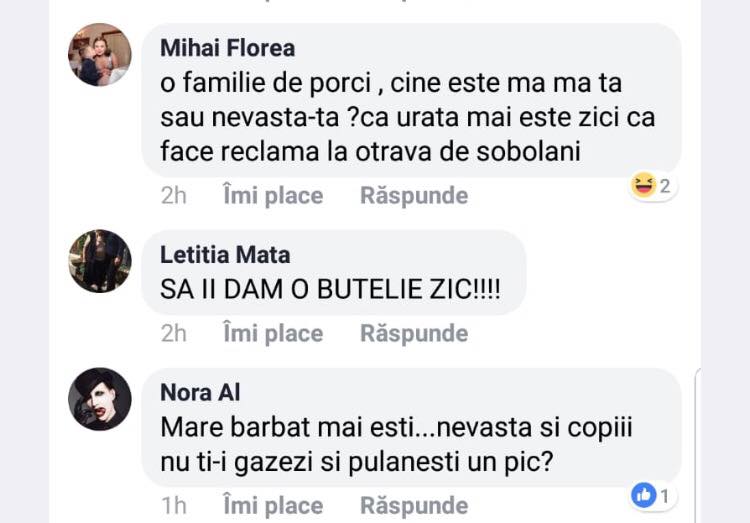750x523 pixels.
Task: Tap Îmi place under Nora Al's comment
Action: [x=272, y=506]
